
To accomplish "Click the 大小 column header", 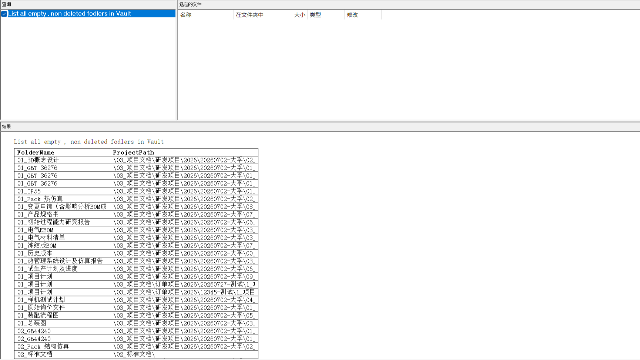I will click(300, 15).
